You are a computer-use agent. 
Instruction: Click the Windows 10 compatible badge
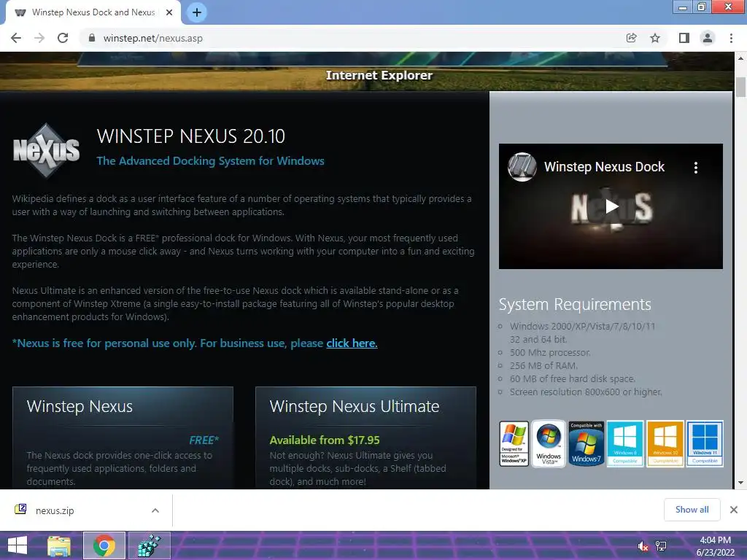[x=665, y=443]
